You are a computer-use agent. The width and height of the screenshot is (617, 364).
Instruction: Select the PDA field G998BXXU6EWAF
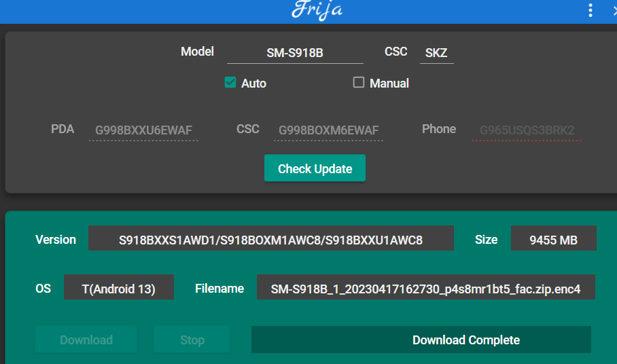click(143, 130)
